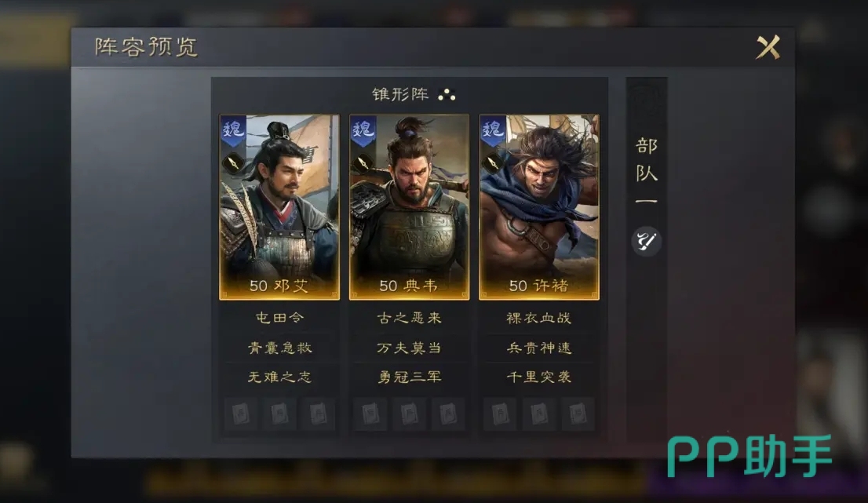
Task: Click the troop type icon on 许褚's card
Action: (x=492, y=163)
